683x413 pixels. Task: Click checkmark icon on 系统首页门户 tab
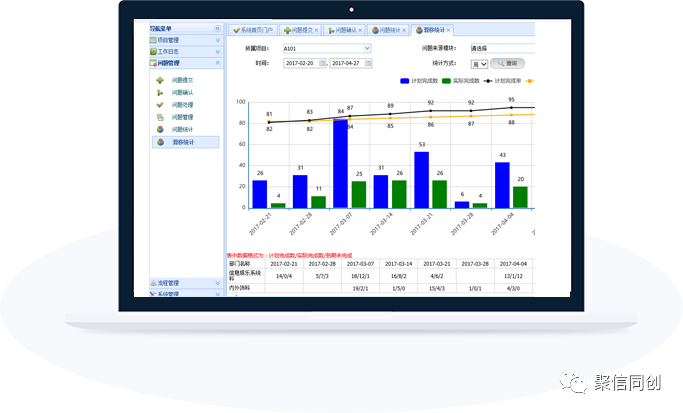click(236, 30)
